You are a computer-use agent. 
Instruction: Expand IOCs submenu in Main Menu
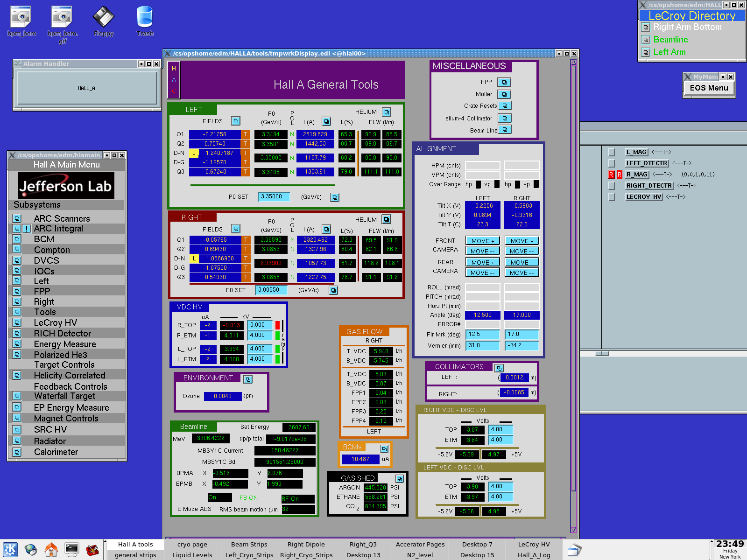point(17,270)
